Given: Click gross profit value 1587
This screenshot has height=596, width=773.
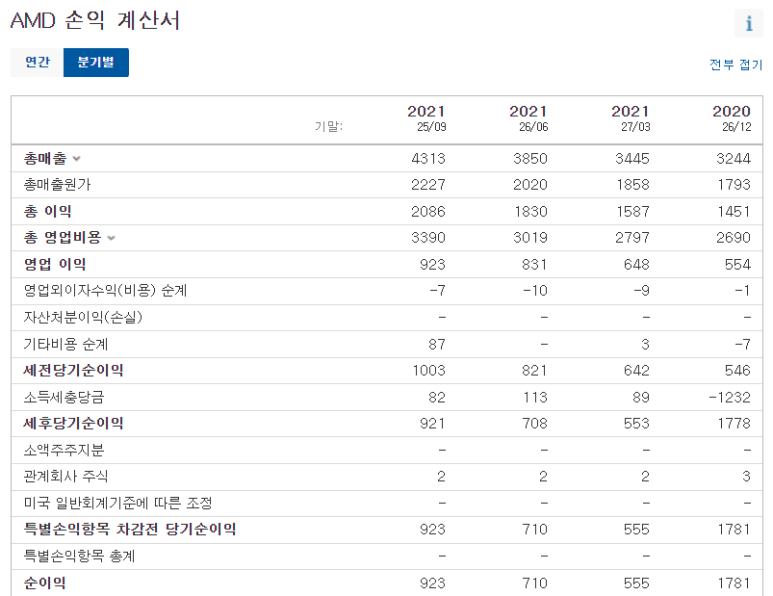Looking at the screenshot, I should click(x=633, y=211).
